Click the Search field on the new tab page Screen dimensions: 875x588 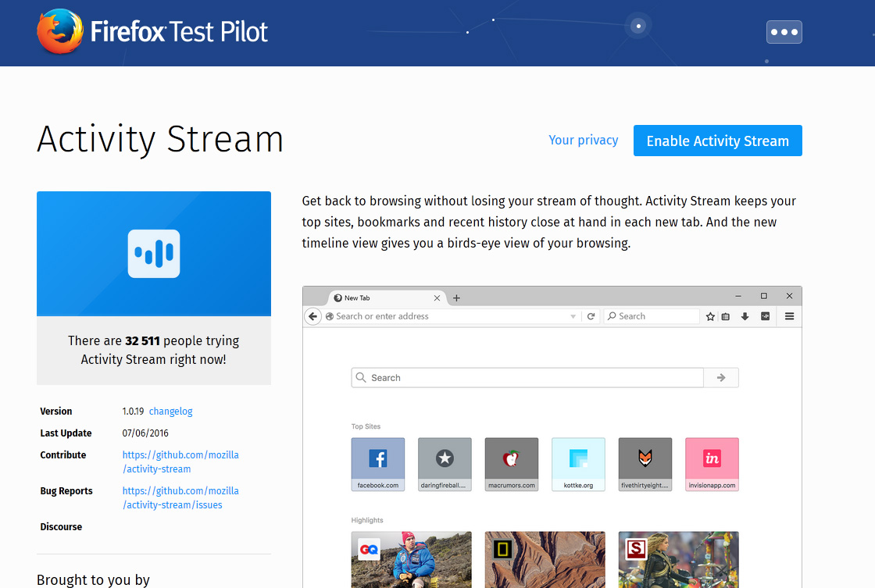[527, 378]
